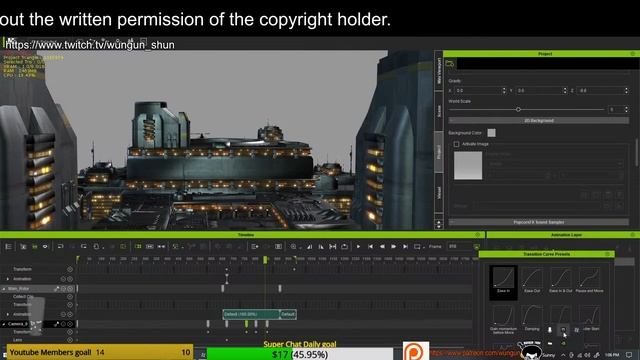This screenshot has height=360, width=640.
Task: Open Animation Layer panel options icon
Action: tap(633, 235)
